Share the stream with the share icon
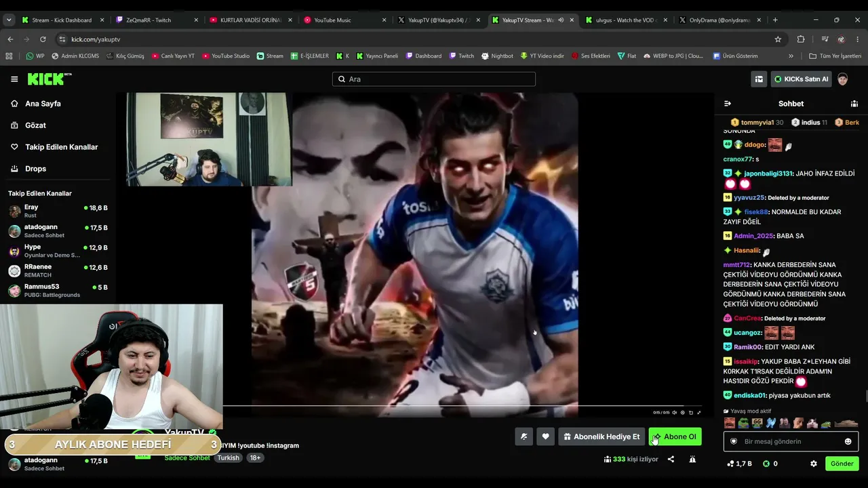 click(x=671, y=459)
